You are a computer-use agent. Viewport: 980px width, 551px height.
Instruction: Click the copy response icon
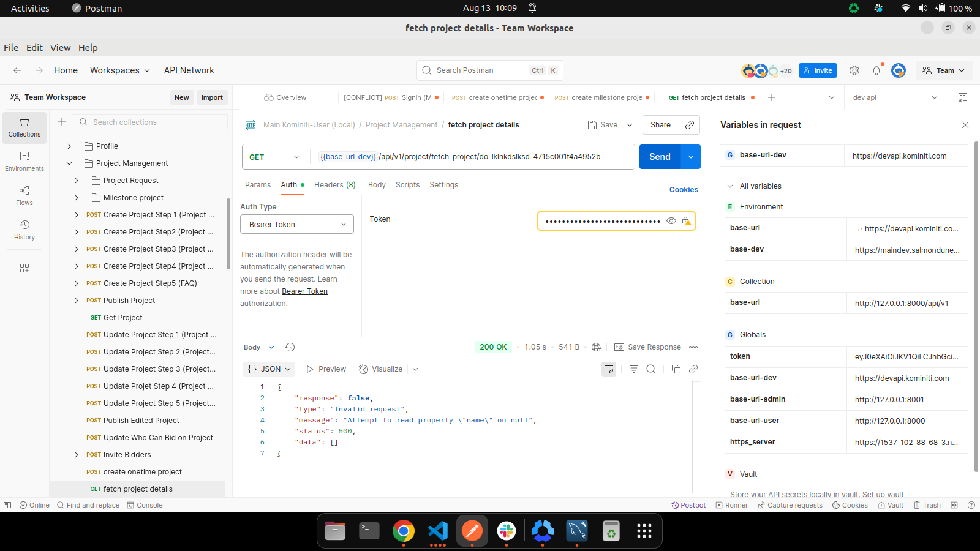pyautogui.click(x=676, y=369)
